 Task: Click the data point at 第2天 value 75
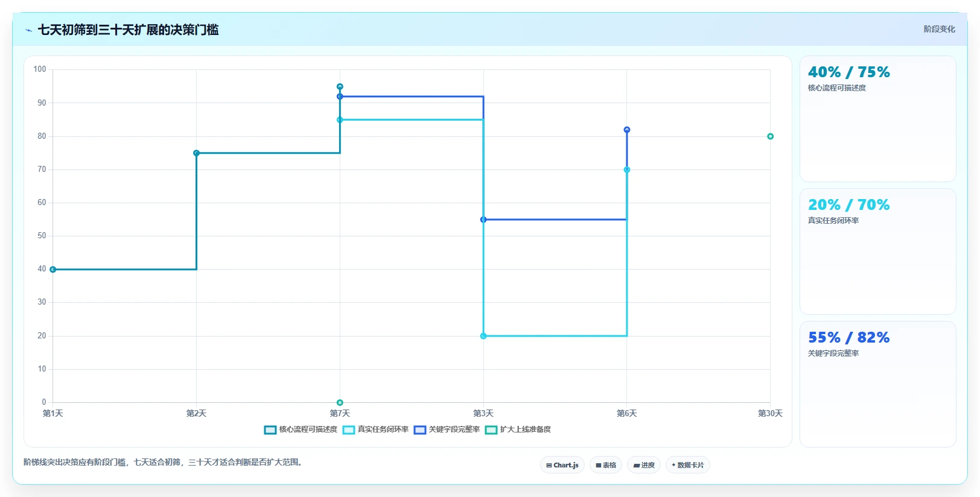pos(196,153)
